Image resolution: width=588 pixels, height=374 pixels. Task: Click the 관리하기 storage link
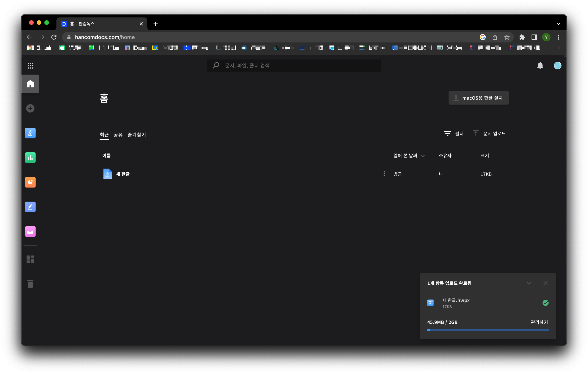539,322
